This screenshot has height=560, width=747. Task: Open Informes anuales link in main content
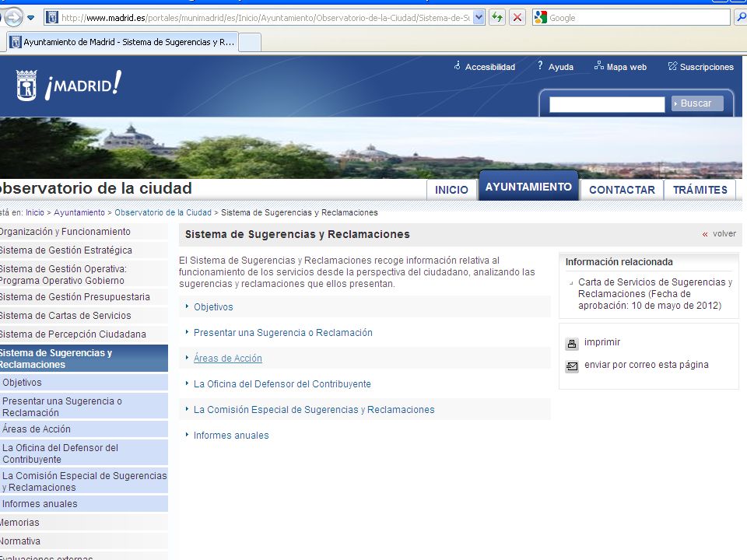click(231, 436)
